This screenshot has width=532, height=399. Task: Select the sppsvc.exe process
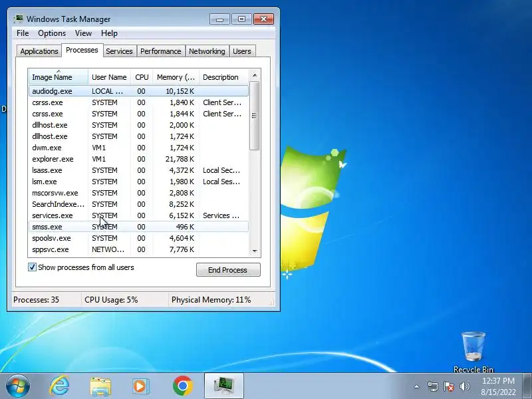(138, 249)
